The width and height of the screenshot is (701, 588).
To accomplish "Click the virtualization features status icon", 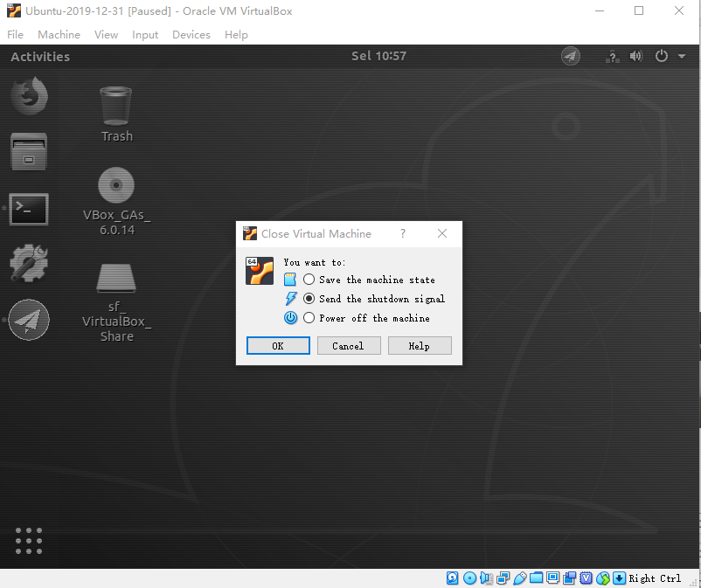I will pos(586,578).
